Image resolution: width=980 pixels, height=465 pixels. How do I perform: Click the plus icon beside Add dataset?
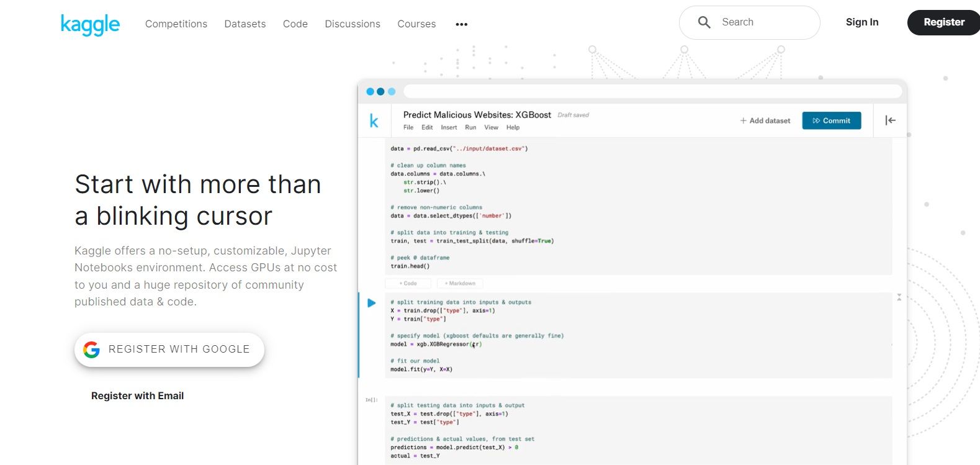[x=743, y=120]
